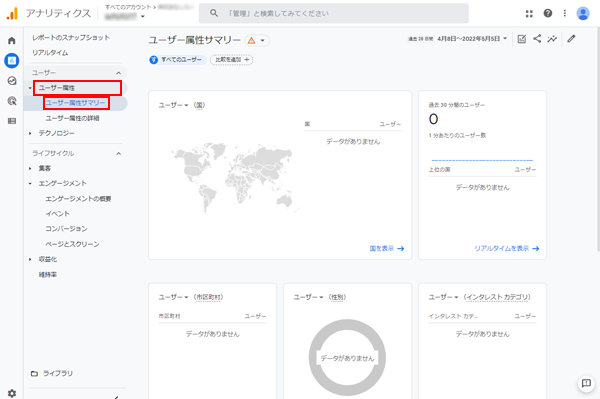Click すべてのユーザー segment chip
The image size is (600, 399).
click(177, 60)
